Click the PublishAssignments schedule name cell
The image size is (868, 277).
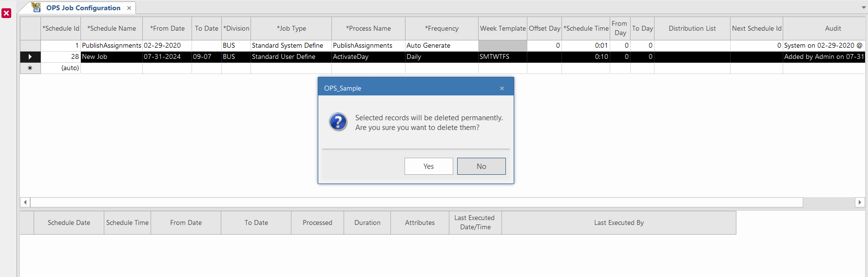(x=112, y=45)
